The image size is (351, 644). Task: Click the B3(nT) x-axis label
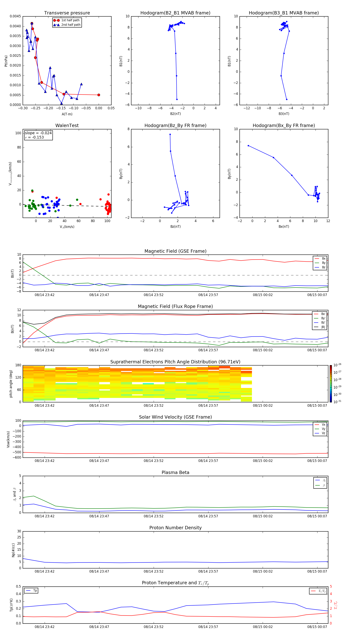(284, 114)
